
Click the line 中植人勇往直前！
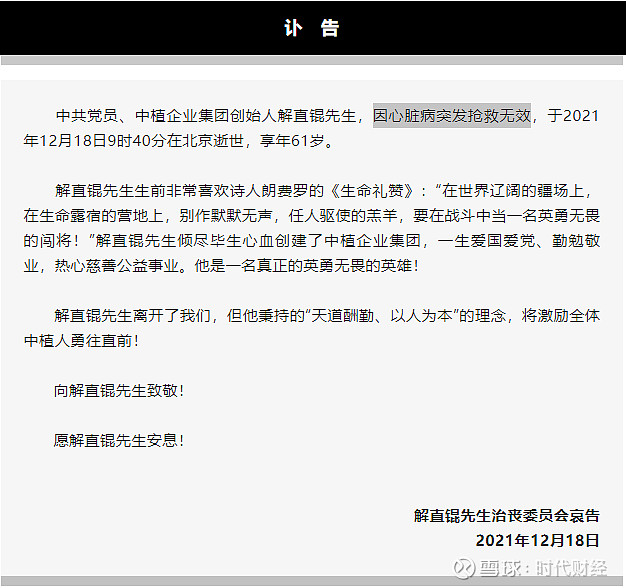(x=81, y=341)
